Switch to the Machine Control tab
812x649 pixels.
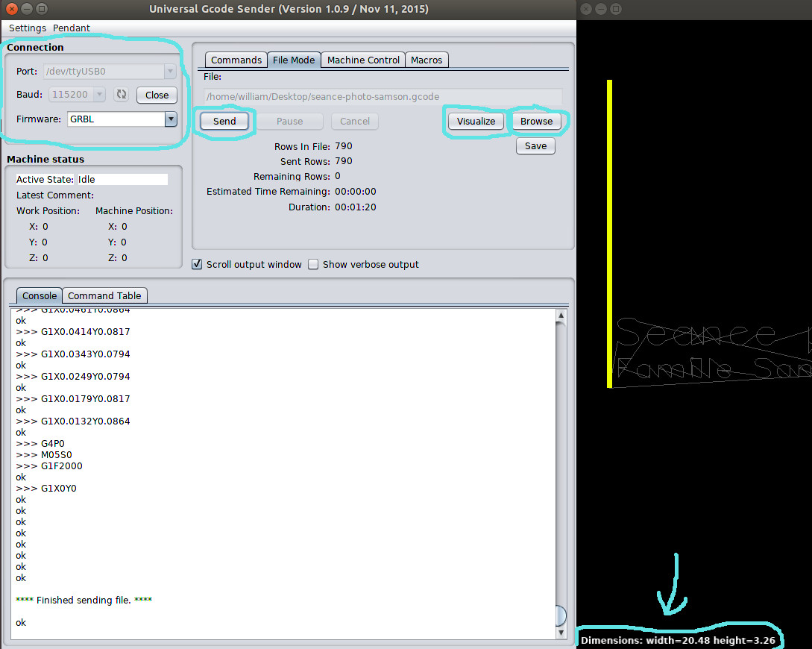[x=364, y=60]
